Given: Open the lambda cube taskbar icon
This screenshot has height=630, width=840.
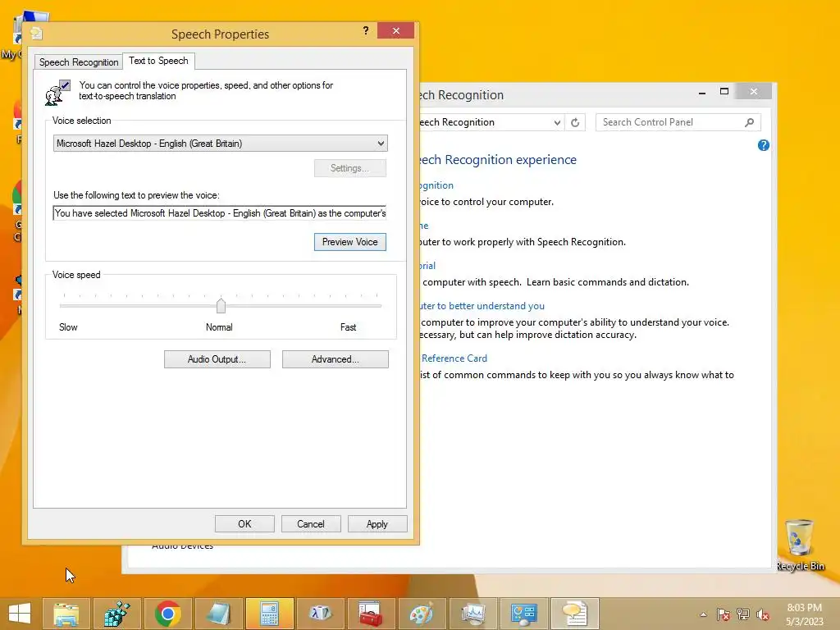Looking at the screenshot, I should tap(321, 614).
